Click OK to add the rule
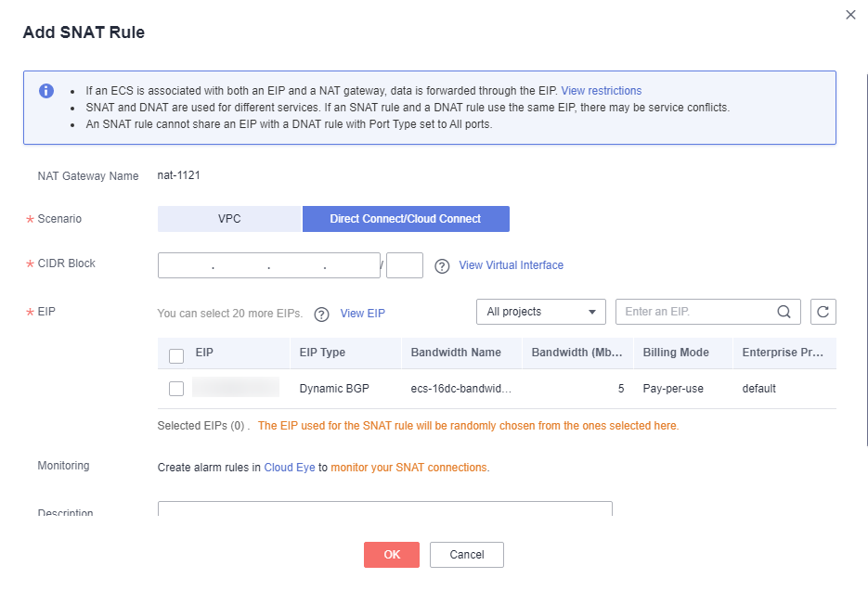 [392, 555]
